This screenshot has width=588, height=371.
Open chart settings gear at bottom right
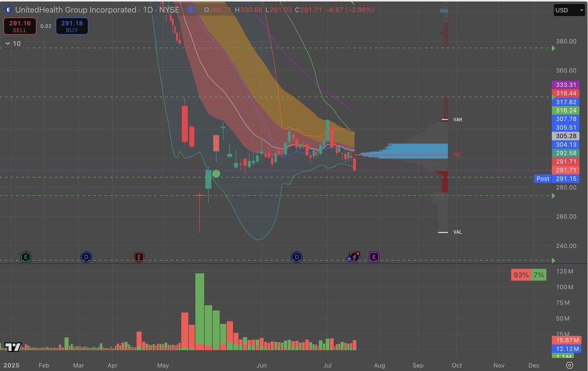pyautogui.click(x=569, y=365)
